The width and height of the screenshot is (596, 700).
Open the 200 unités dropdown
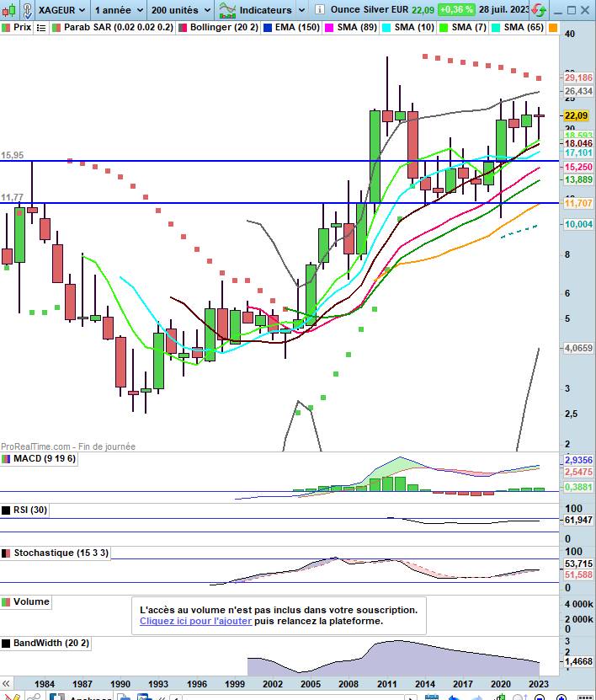tap(180, 10)
